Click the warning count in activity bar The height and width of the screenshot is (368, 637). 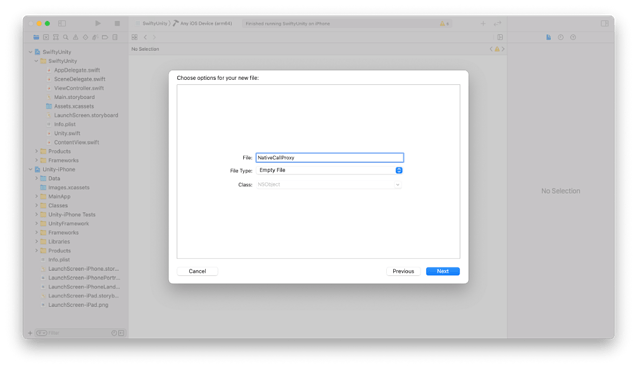tap(444, 24)
